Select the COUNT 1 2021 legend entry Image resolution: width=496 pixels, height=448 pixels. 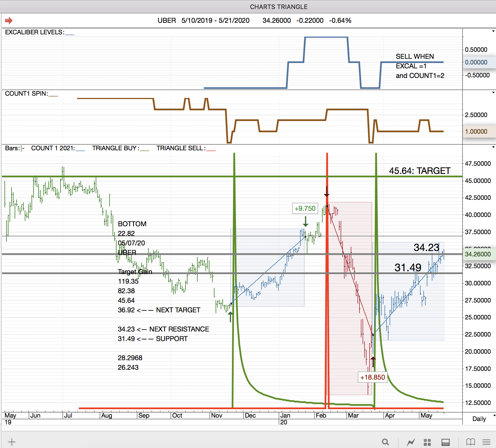53,148
